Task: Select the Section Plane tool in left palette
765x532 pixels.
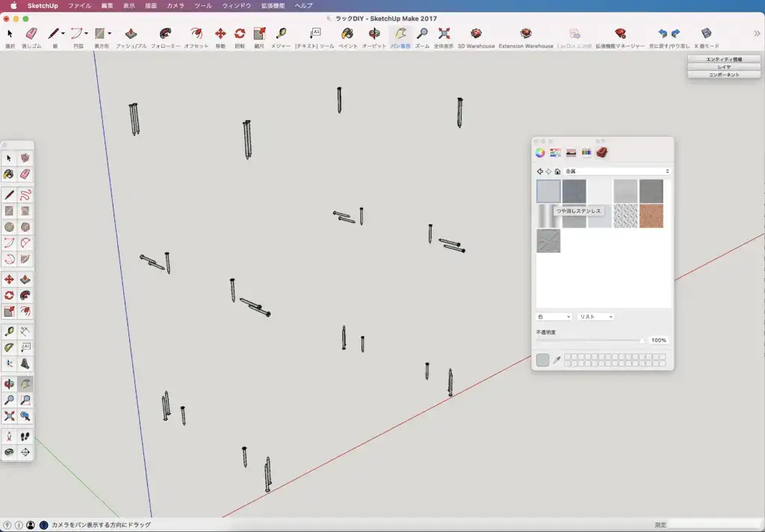Action: tap(25, 453)
